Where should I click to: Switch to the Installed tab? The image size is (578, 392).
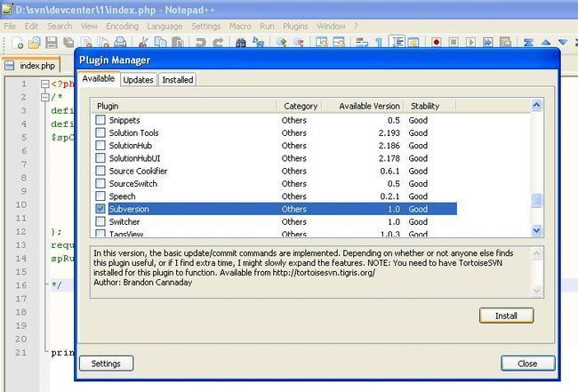[178, 80]
